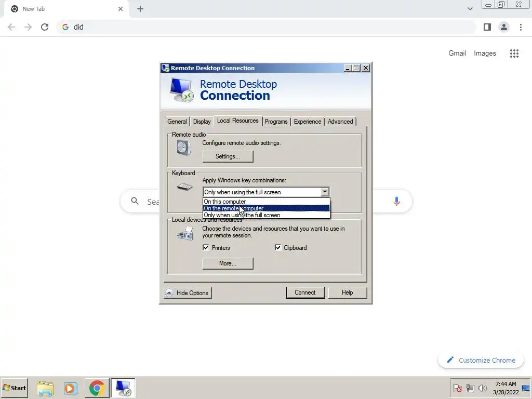
Task: Reload the page in Chrome
Action: pyautogui.click(x=45, y=27)
